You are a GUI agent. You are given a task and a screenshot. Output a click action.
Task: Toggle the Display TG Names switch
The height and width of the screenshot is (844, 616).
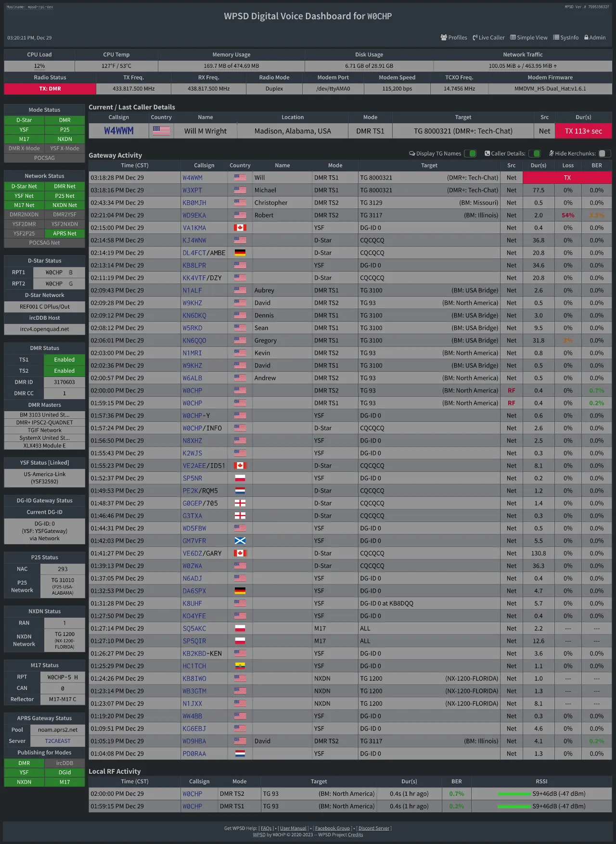[x=470, y=154]
